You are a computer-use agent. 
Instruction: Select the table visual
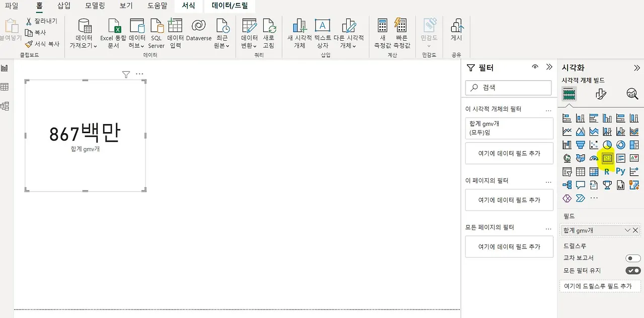point(581,171)
